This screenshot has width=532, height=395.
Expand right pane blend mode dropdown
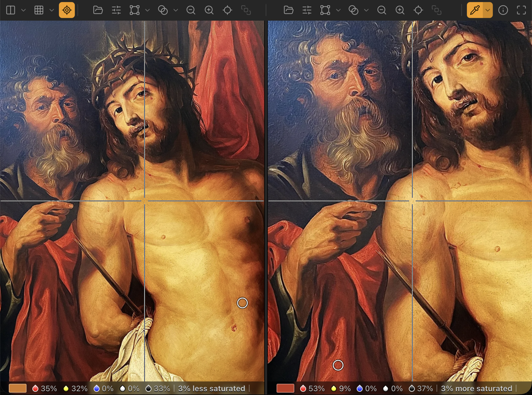[366, 10]
